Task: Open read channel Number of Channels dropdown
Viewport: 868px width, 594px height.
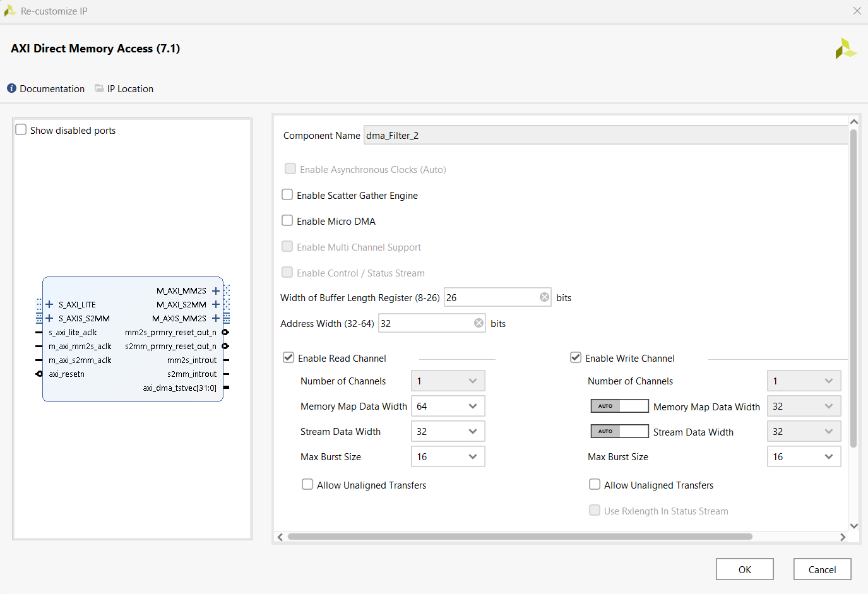Action: [448, 381]
